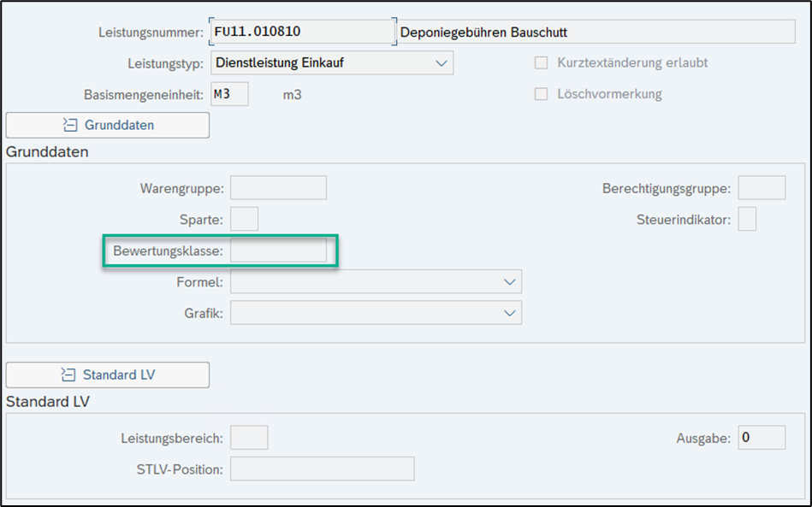Viewport: 812px width, 507px height.
Task: Click the Basismengeneinheit field containing M3
Action: click(x=228, y=94)
